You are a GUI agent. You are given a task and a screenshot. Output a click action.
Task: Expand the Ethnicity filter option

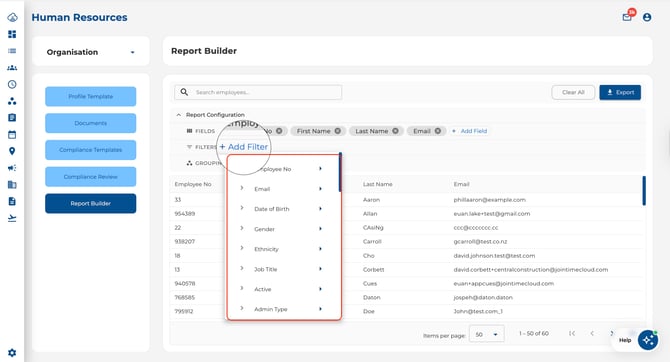point(241,248)
